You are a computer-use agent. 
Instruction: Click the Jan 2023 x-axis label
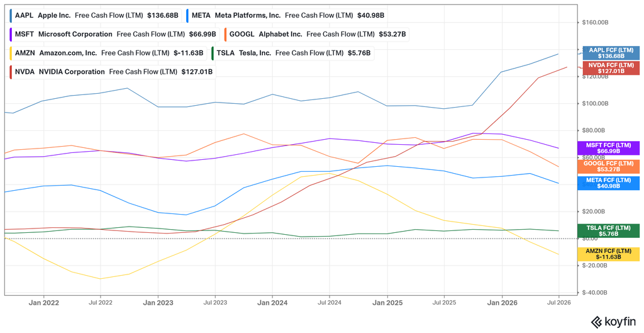pyautogui.click(x=158, y=303)
